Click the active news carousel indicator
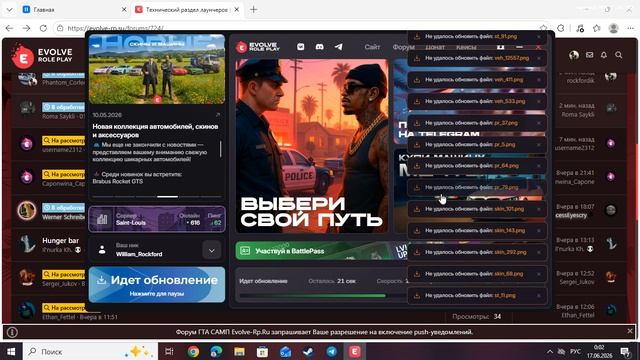Viewport: 640px width, 360px height. (167, 197)
